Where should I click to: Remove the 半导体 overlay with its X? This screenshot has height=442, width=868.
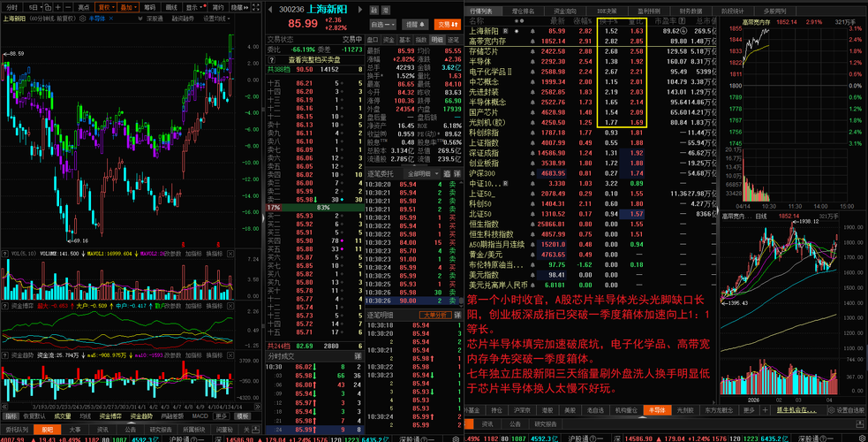coord(110,19)
